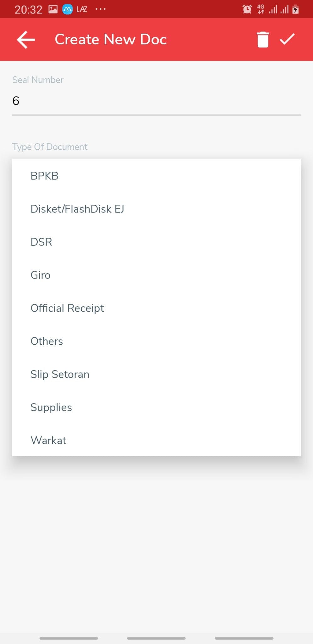Select Warkat from the list
Viewport: 313px width, 644px height.
point(48,440)
